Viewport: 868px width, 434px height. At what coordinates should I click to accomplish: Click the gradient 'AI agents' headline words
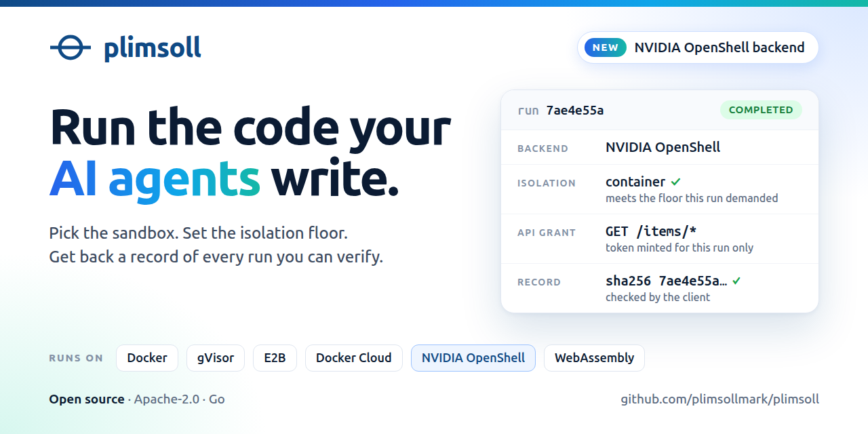point(155,180)
